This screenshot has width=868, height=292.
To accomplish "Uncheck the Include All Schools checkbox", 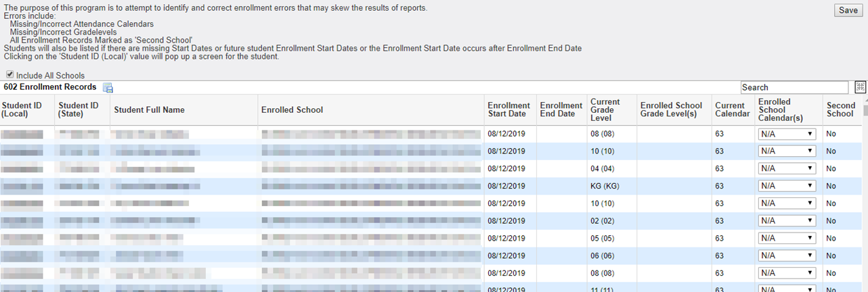I will pos(9,75).
